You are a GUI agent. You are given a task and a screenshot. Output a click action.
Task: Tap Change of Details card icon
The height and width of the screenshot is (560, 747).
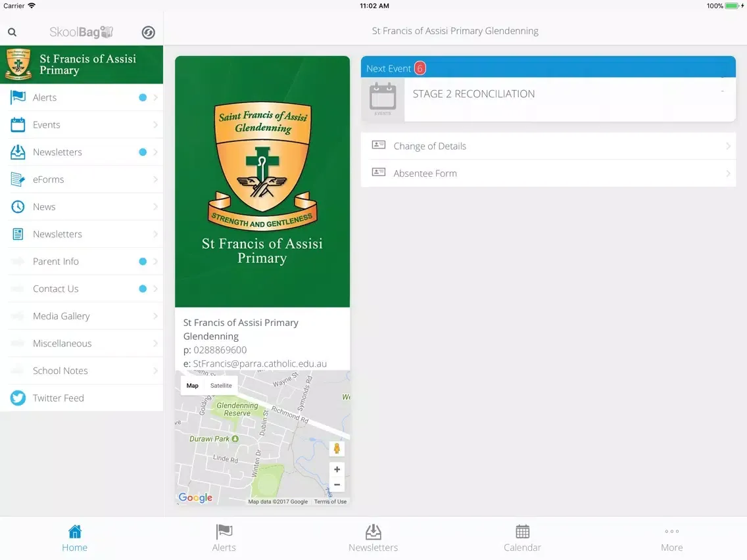(x=379, y=145)
